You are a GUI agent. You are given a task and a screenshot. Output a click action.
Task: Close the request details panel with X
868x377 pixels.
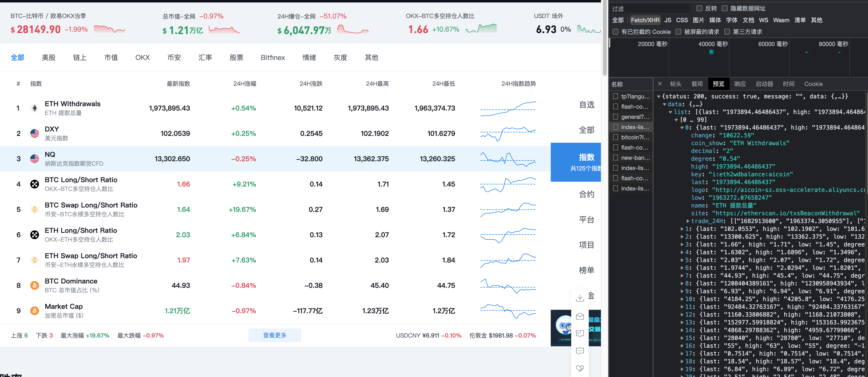[x=659, y=84]
